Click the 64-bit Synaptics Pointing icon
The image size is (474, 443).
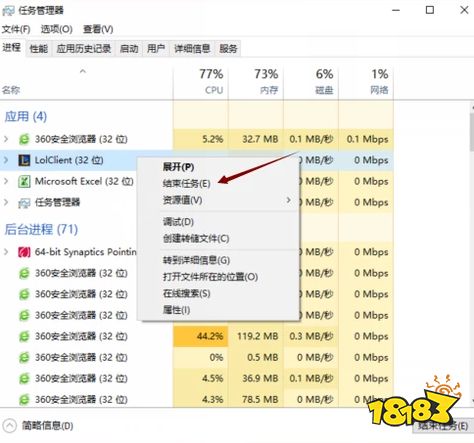(24, 252)
